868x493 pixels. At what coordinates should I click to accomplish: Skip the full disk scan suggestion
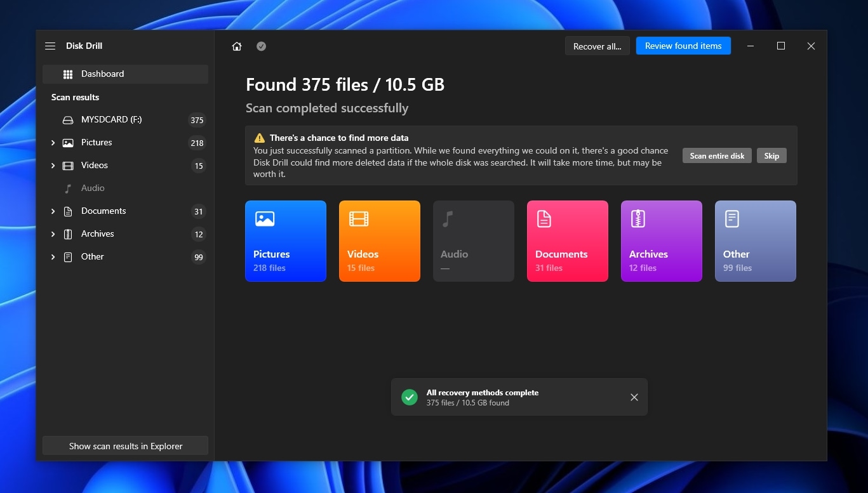coord(771,155)
